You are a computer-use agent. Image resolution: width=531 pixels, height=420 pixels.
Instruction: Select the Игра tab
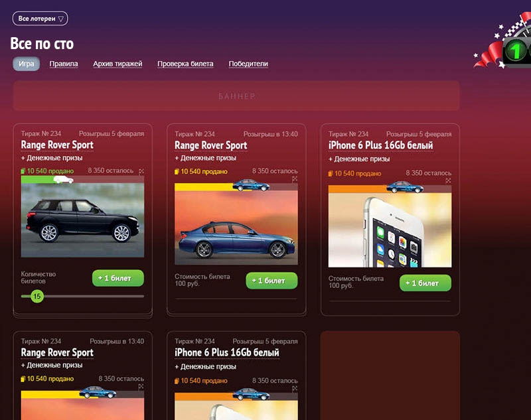click(26, 64)
